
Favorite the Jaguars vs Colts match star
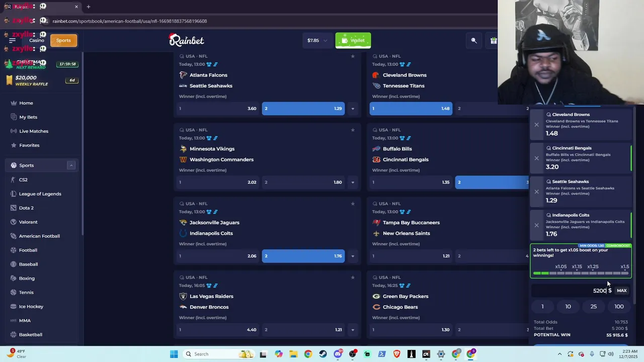click(353, 204)
